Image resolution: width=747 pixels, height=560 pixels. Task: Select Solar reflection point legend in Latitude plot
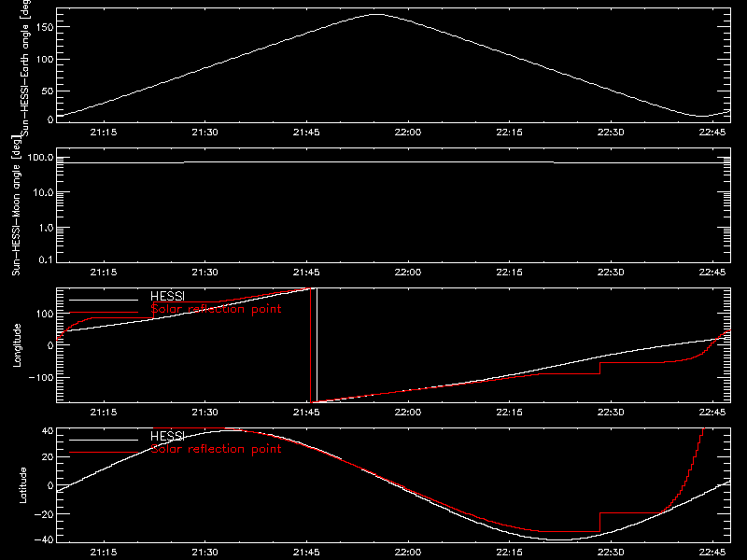(x=216, y=449)
